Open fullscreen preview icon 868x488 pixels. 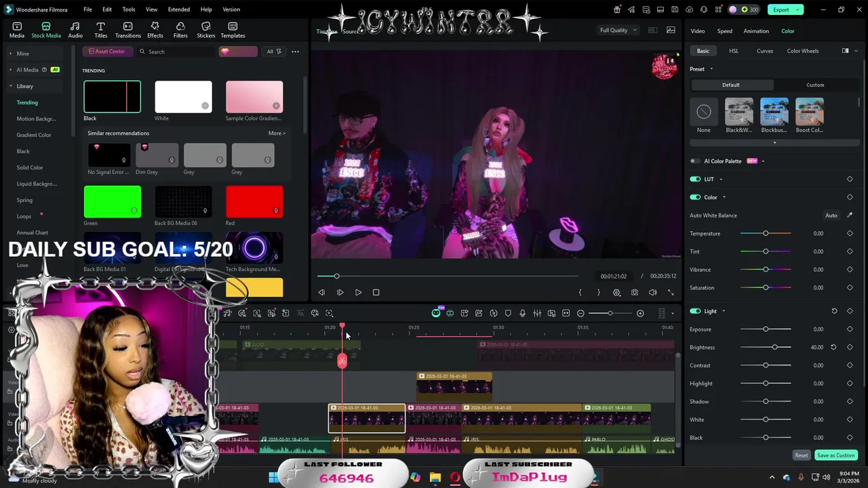tap(671, 292)
